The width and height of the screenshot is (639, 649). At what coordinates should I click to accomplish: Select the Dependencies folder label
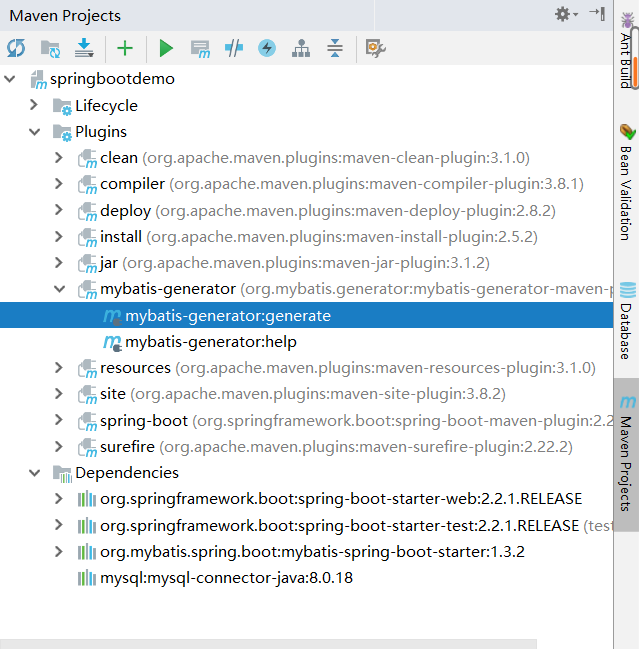(x=127, y=473)
